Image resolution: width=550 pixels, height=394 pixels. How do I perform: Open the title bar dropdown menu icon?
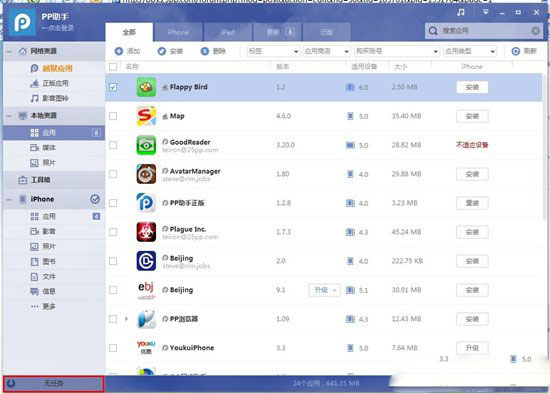tap(485, 12)
